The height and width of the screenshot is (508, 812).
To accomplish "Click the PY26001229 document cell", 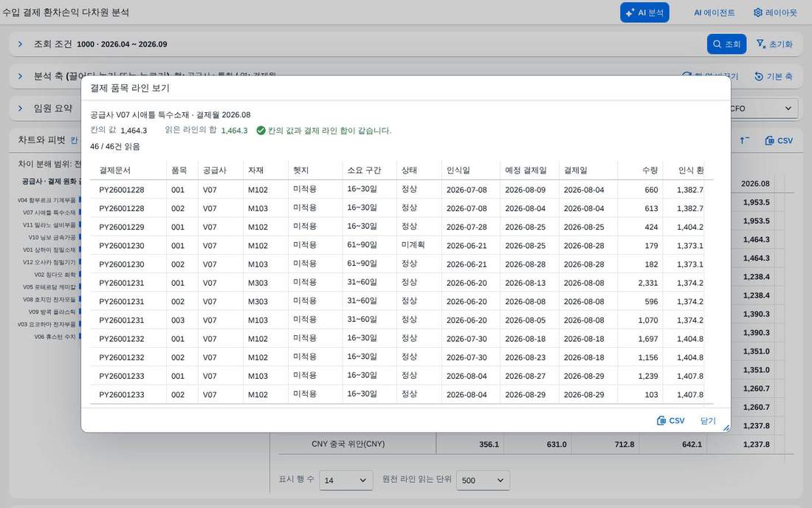I will 122,227.
